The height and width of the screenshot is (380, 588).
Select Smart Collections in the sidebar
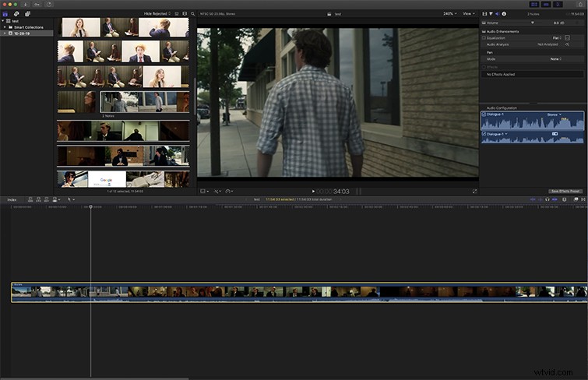click(x=29, y=27)
